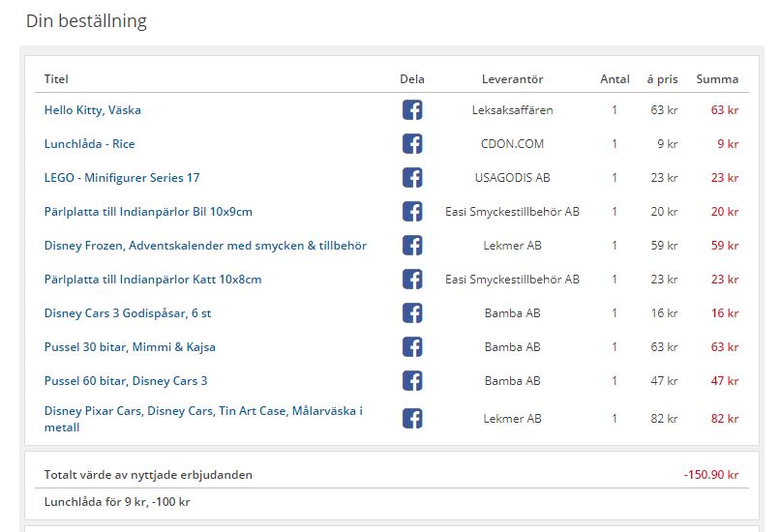Screen dimensions: 781x532
Task: Click the 20 kr sum for Pärlplatta Bil
Action: click(x=725, y=212)
